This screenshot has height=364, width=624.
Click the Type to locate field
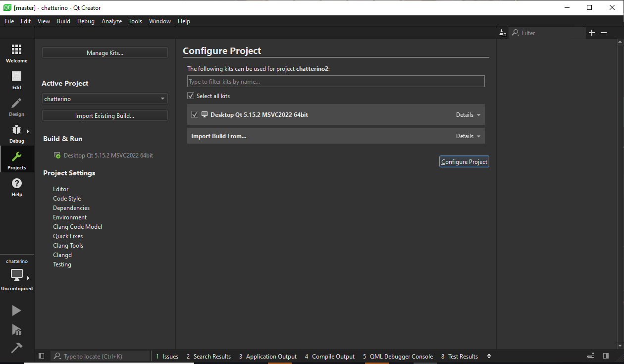[100, 356]
